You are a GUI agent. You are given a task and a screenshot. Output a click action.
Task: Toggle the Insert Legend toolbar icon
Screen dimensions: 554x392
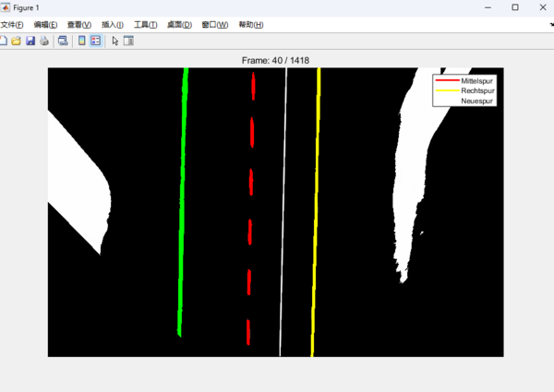click(95, 41)
